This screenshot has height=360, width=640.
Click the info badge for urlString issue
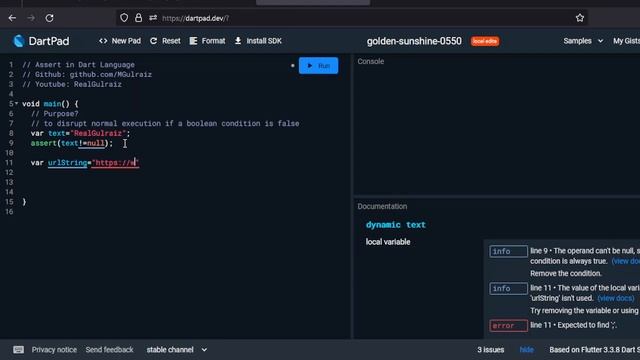[509, 289]
